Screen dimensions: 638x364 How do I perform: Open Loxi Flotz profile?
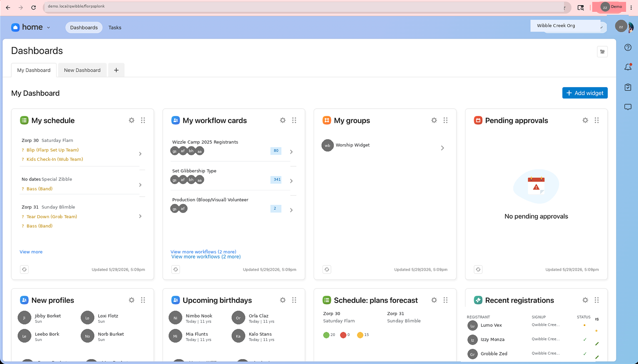[100, 318]
